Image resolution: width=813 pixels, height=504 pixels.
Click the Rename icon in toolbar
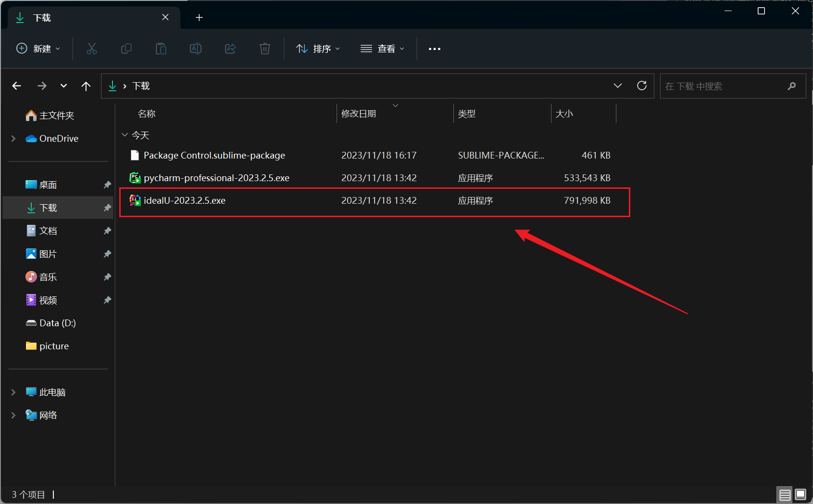[196, 49]
